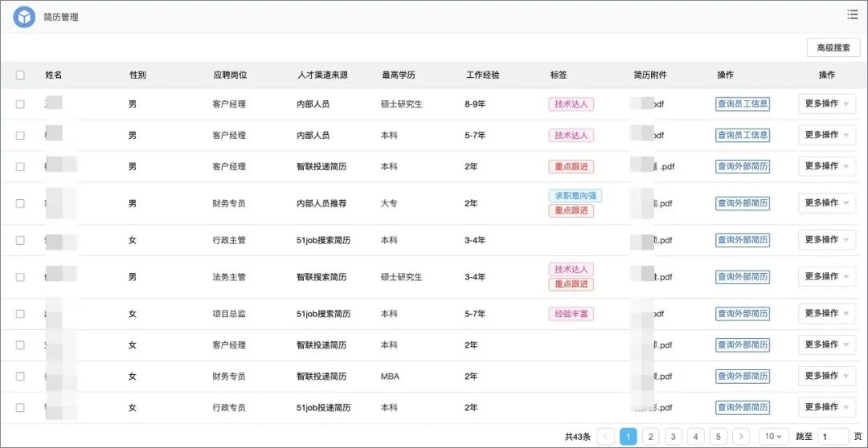The width and height of the screenshot is (868, 448).
Task: Click the 简历管理 page title
Action: coord(61,17)
